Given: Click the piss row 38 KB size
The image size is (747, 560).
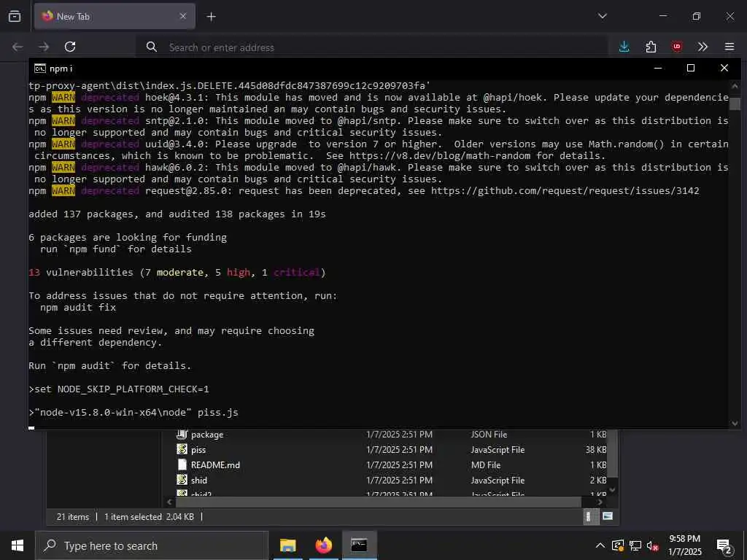Looking at the screenshot, I should [596, 449].
